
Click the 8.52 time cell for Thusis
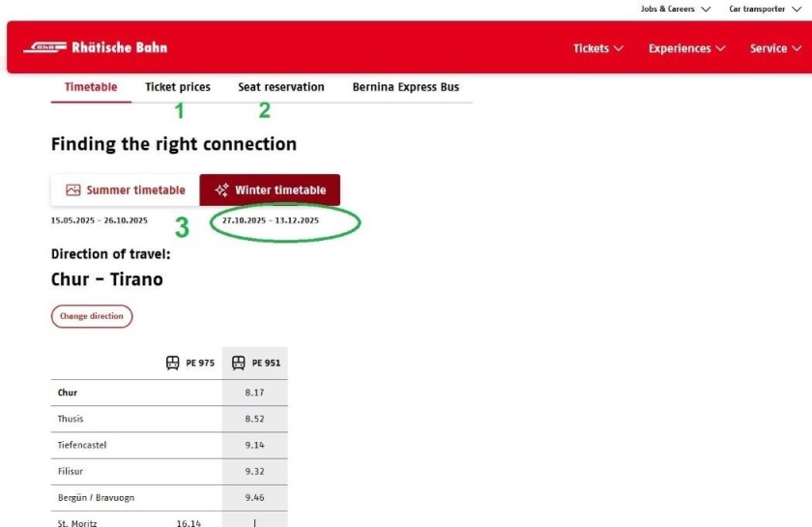255,419
